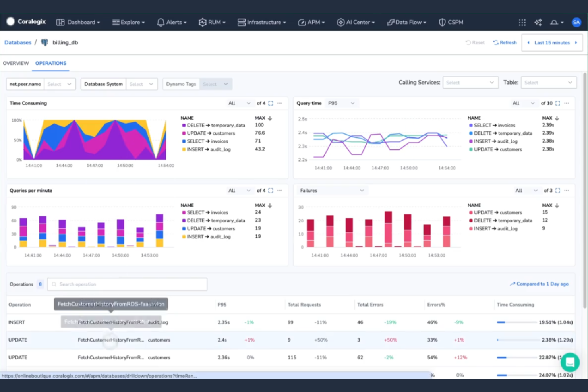The width and height of the screenshot is (588, 392).
Task: Open the Calling Services selector
Action: [470, 82]
